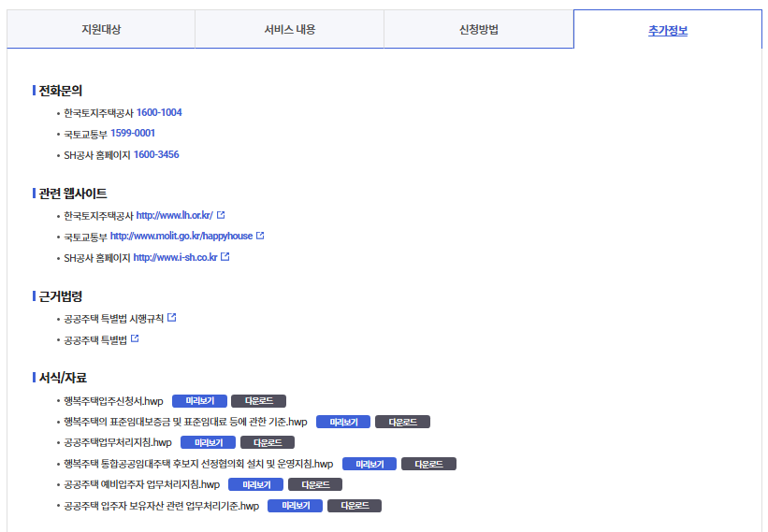Download 표준임대보증금 및 표준임대료 기준.hwp
The height and width of the screenshot is (532, 768).
(402, 422)
